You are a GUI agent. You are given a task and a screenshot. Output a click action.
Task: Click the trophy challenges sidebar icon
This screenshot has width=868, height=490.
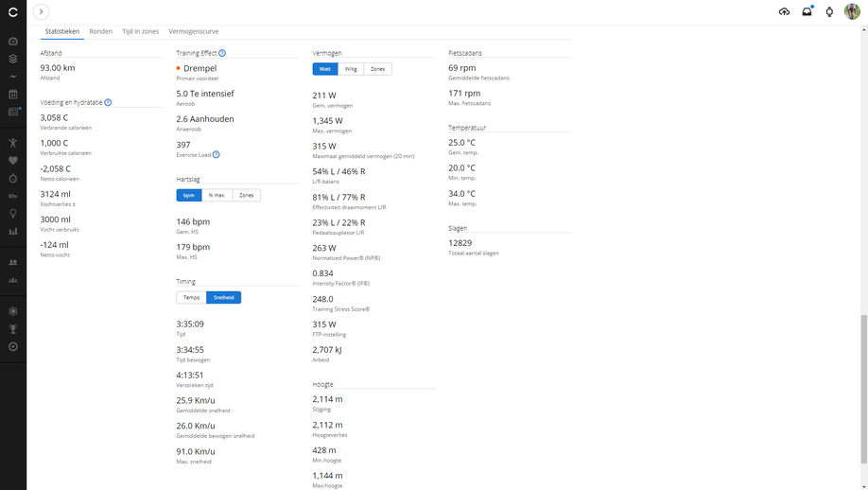[x=13, y=329]
